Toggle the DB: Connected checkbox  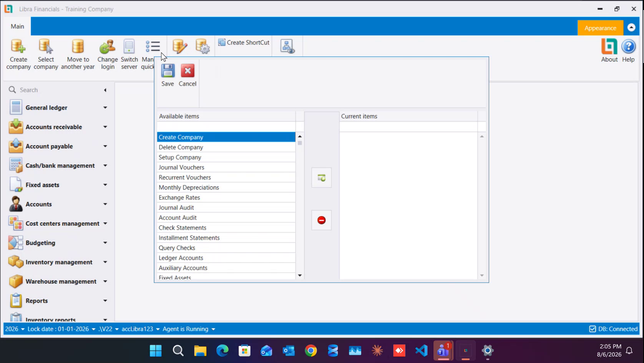pyautogui.click(x=593, y=329)
